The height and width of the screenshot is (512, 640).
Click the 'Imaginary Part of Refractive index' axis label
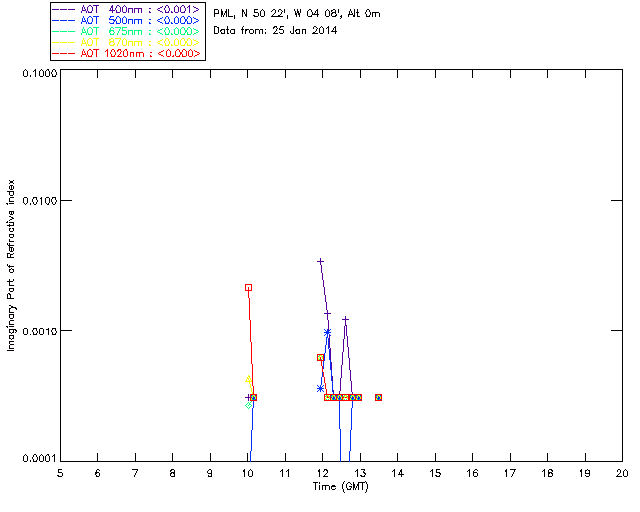click(x=11, y=265)
